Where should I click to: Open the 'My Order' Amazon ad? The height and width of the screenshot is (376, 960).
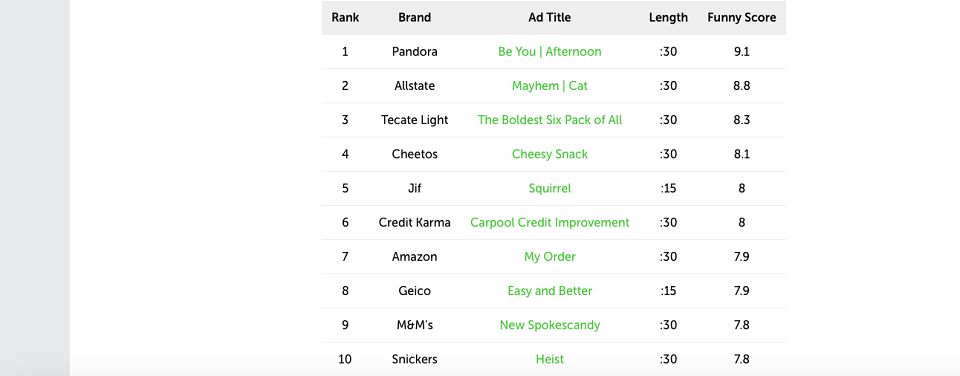tap(549, 257)
